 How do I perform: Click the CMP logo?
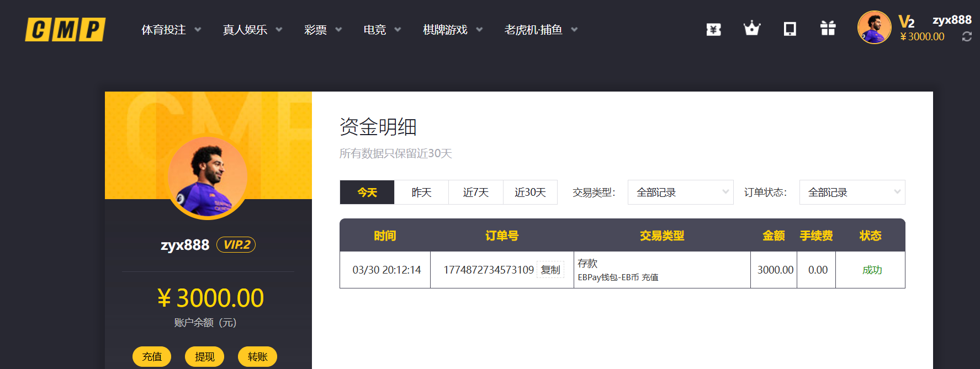click(65, 30)
